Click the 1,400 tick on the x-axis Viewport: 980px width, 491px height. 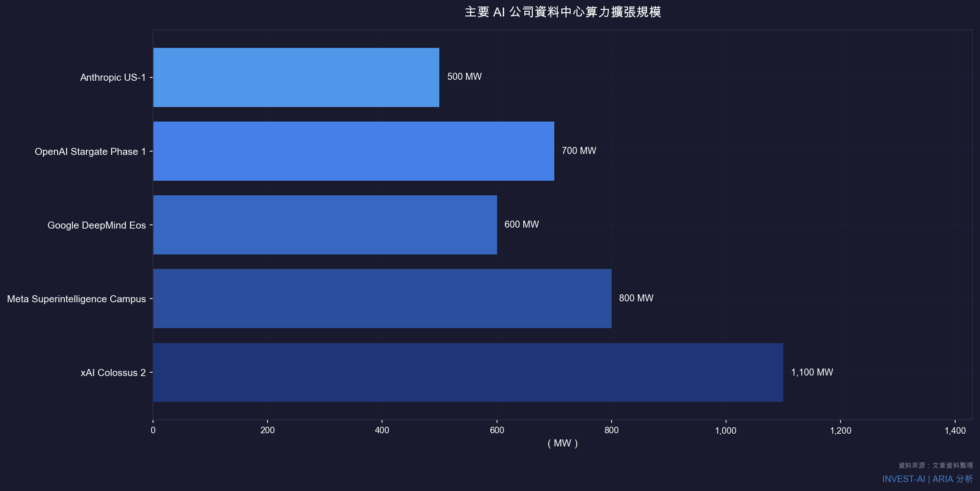[x=955, y=430]
